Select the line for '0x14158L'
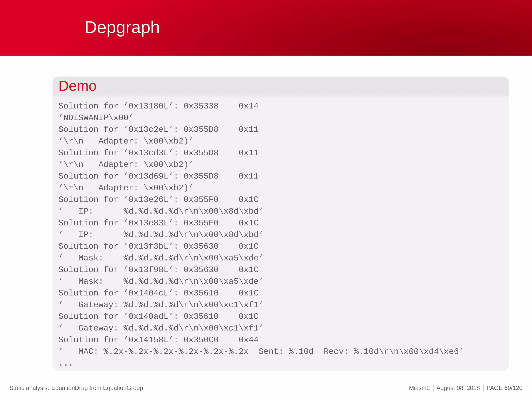Viewport: 532px width, 399px height. [158, 340]
